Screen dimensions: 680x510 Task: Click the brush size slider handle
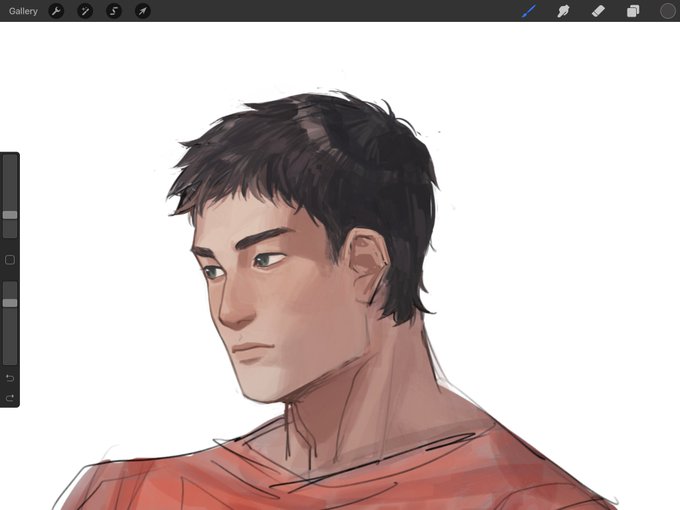point(10,215)
